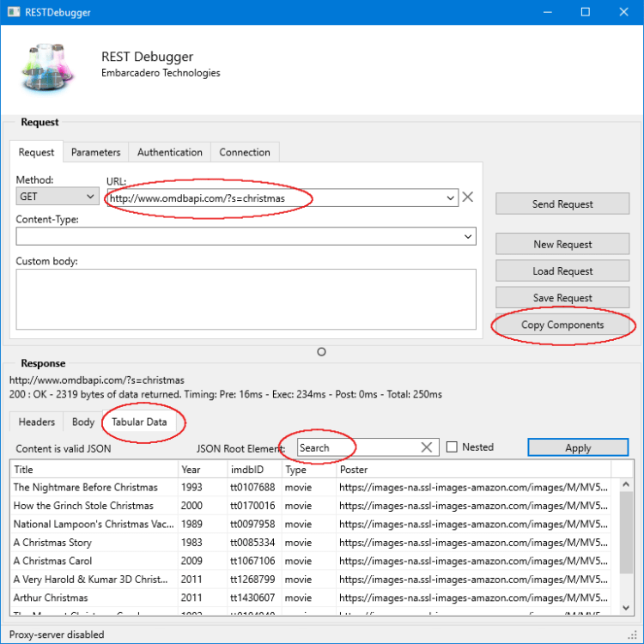Open the Method GET dropdown

(57, 197)
